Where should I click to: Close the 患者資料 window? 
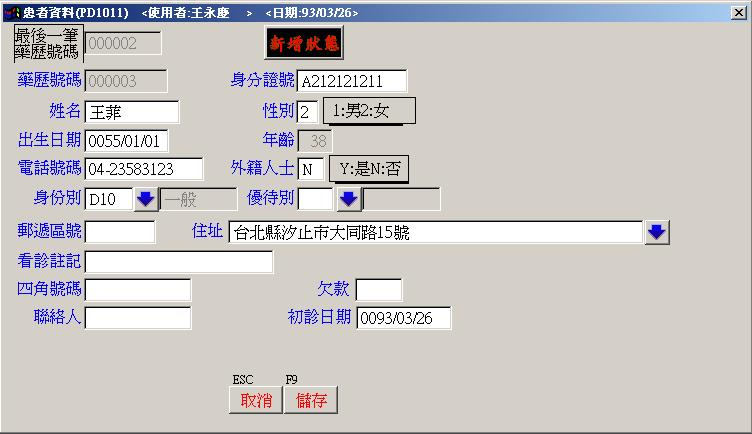coord(738,12)
